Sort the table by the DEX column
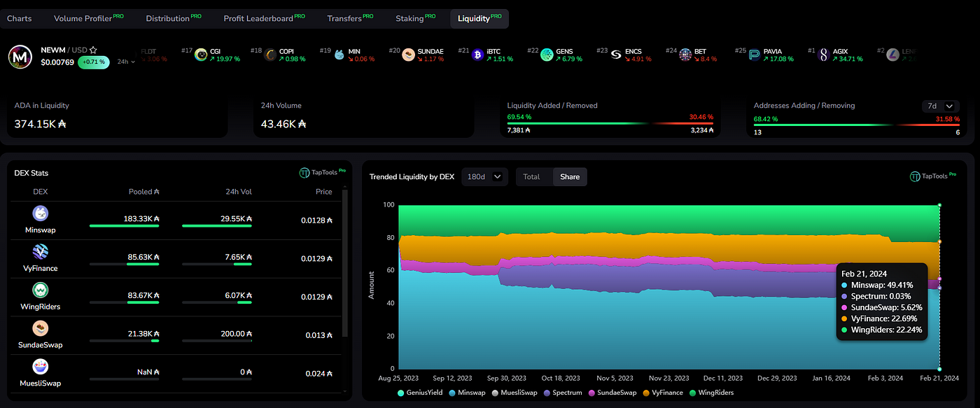The height and width of the screenshot is (408, 980). point(41,192)
